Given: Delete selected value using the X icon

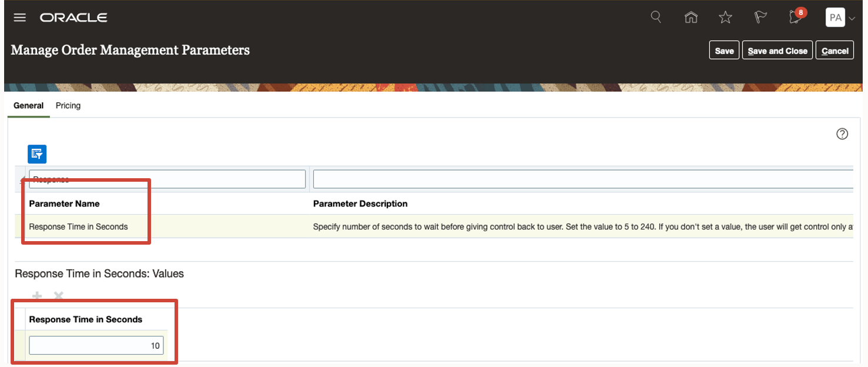Looking at the screenshot, I should [x=58, y=296].
